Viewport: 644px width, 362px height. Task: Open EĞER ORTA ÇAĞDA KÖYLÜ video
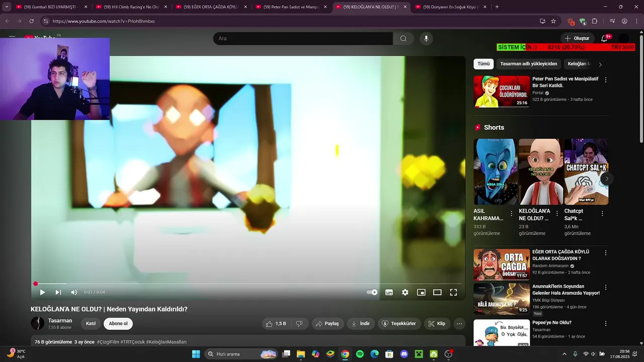pyautogui.click(x=502, y=264)
